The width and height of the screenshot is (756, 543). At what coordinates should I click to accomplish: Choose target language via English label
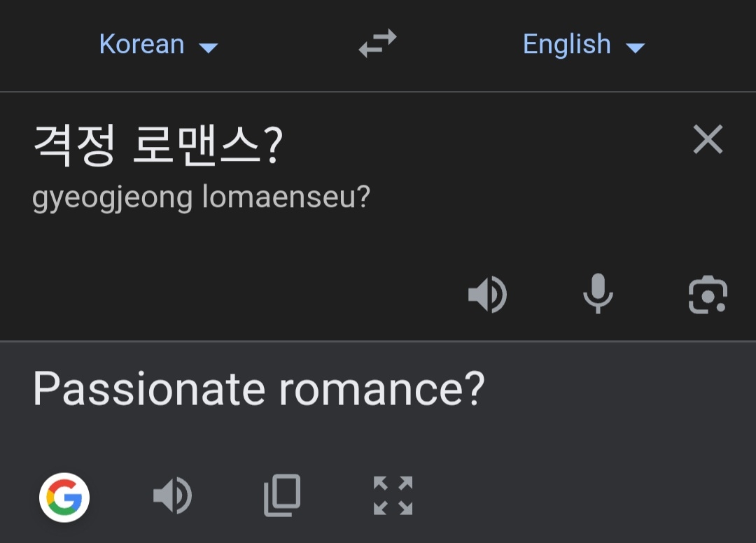point(567,44)
